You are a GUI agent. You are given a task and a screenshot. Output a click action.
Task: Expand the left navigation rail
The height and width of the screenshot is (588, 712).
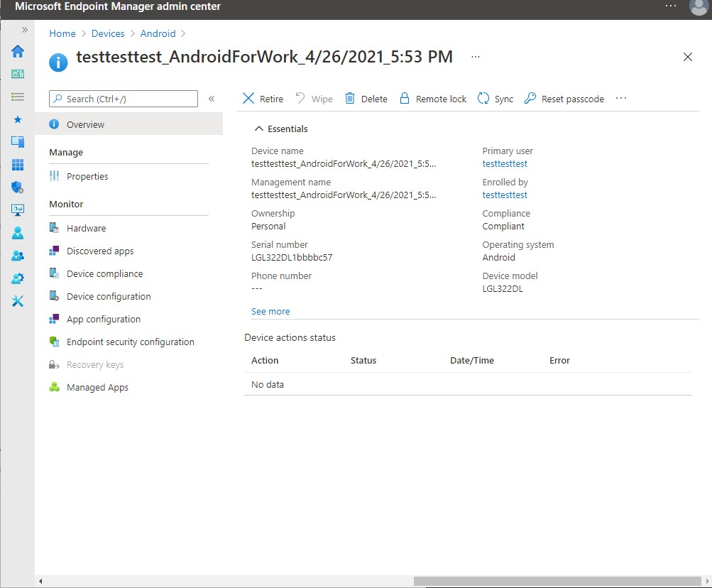25,30
